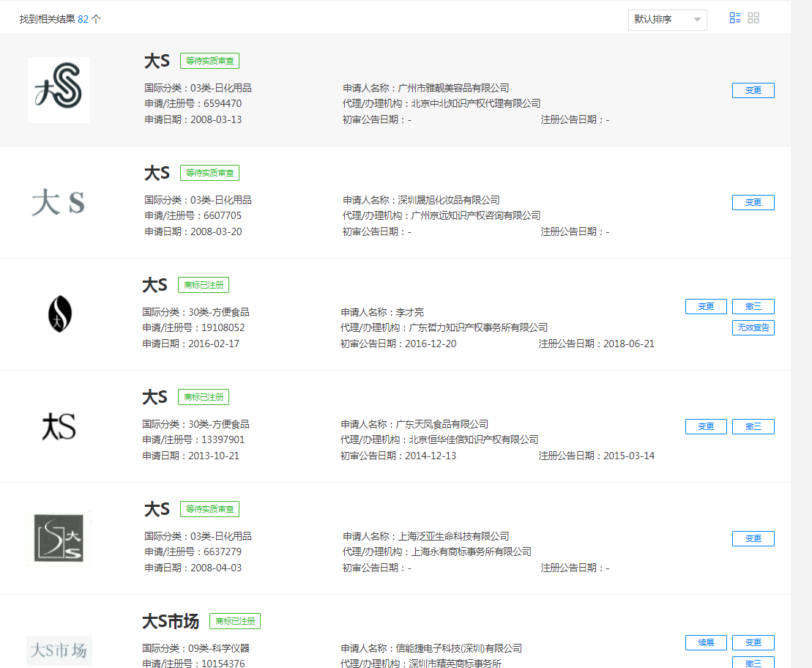Screen dimensions: 812x668
Task: Click 变更 for 广东天凤食品 trademark
Action: point(706,426)
